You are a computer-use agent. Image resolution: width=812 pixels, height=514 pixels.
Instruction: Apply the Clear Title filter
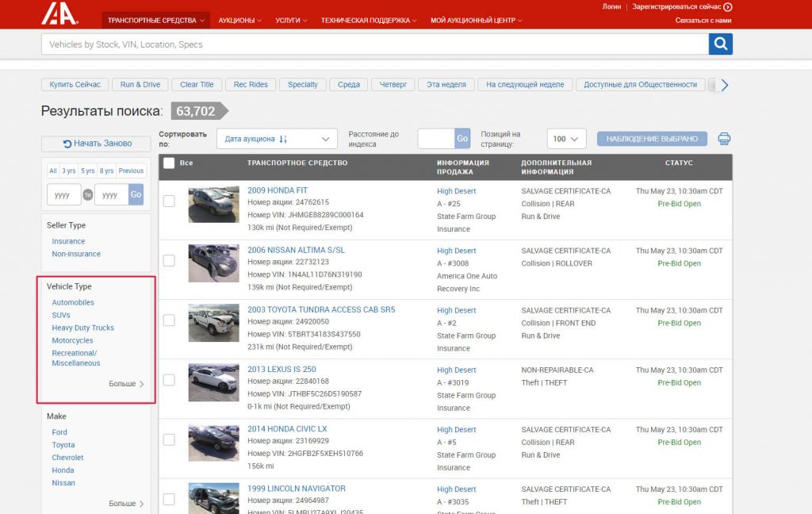click(x=197, y=84)
